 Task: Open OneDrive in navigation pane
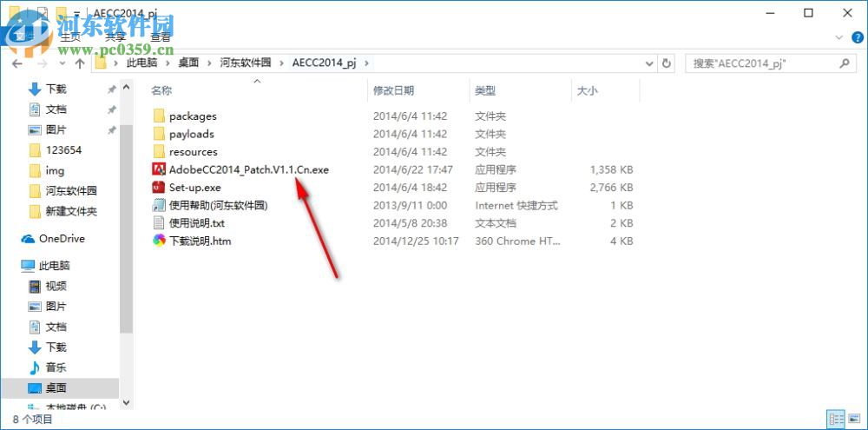click(x=62, y=239)
